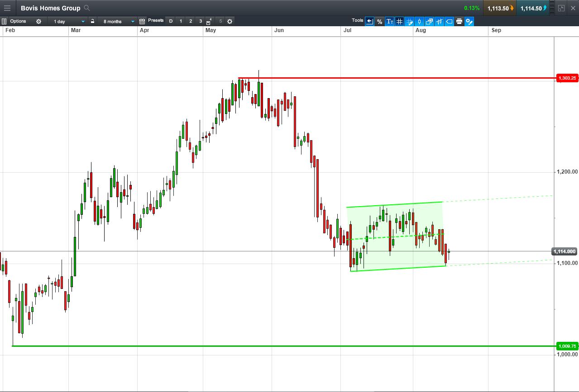Toggle the back-arrow Tools button
This screenshot has height=392, width=579.
click(x=369, y=21)
